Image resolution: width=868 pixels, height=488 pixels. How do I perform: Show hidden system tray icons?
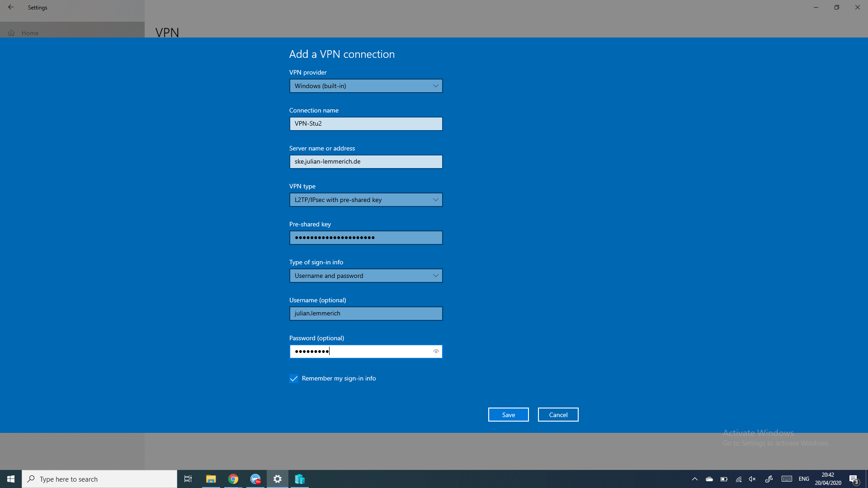click(x=695, y=479)
